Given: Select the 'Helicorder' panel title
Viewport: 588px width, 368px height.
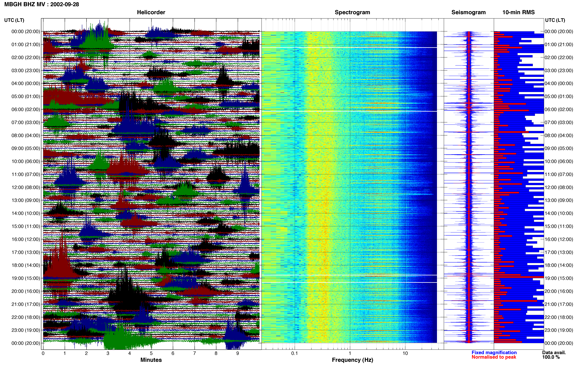Looking at the screenshot, I should point(151,12).
